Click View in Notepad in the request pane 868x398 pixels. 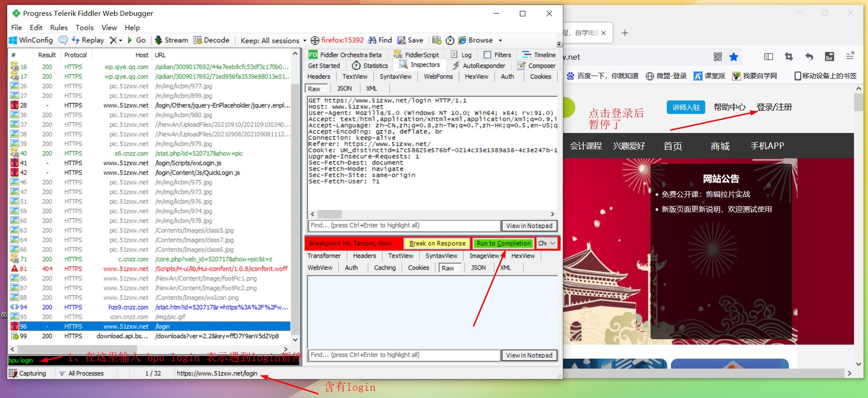[x=529, y=226]
